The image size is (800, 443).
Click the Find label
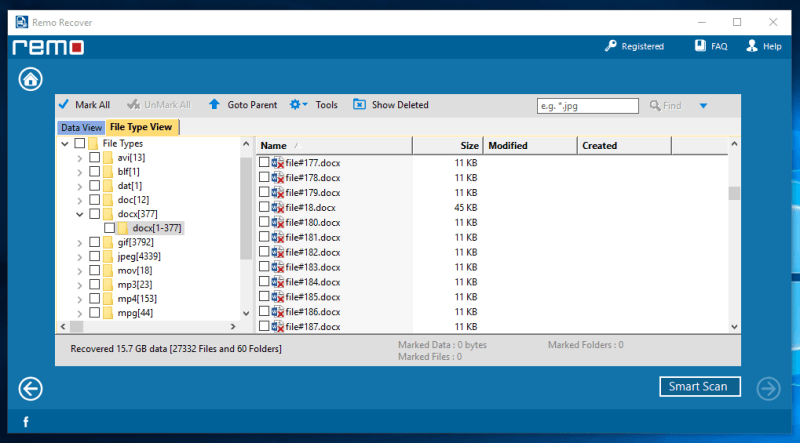[x=672, y=106]
